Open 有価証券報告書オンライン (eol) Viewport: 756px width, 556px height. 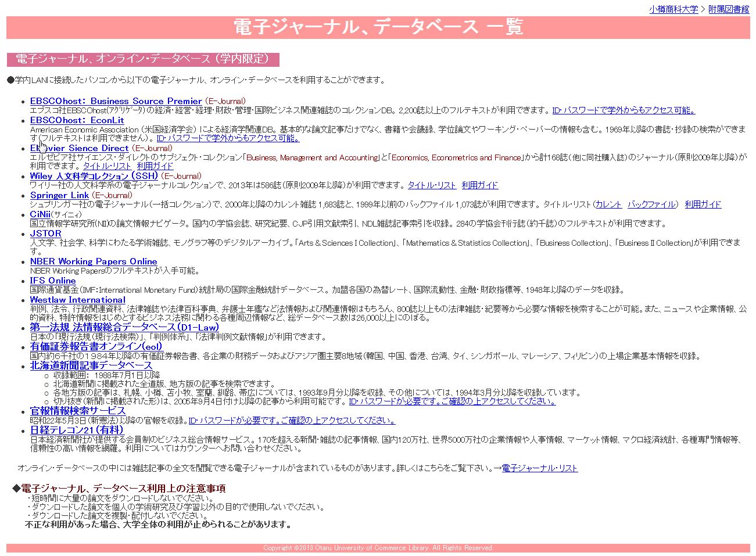pyautogui.click(x=96, y=346)
